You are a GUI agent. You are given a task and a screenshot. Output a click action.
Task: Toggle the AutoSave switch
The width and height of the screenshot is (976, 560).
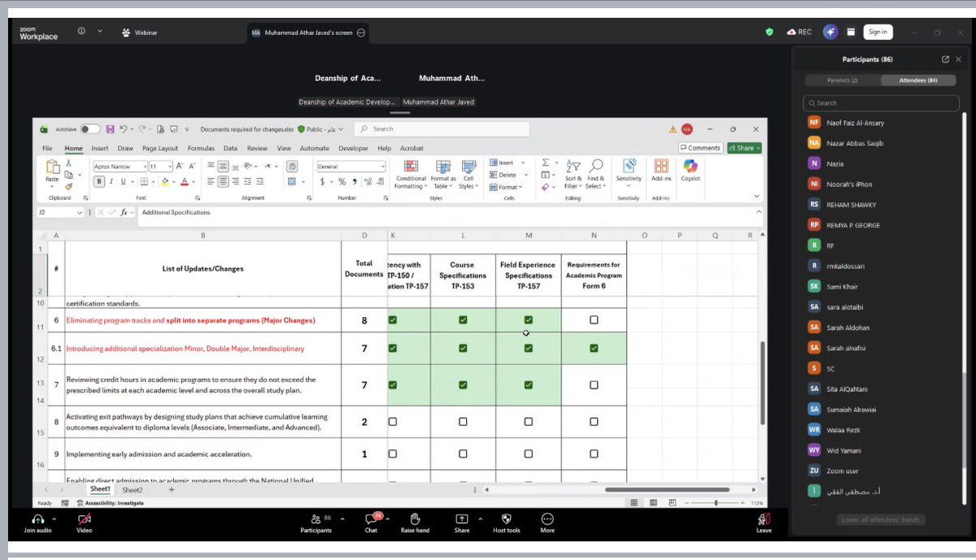(89, 128)
